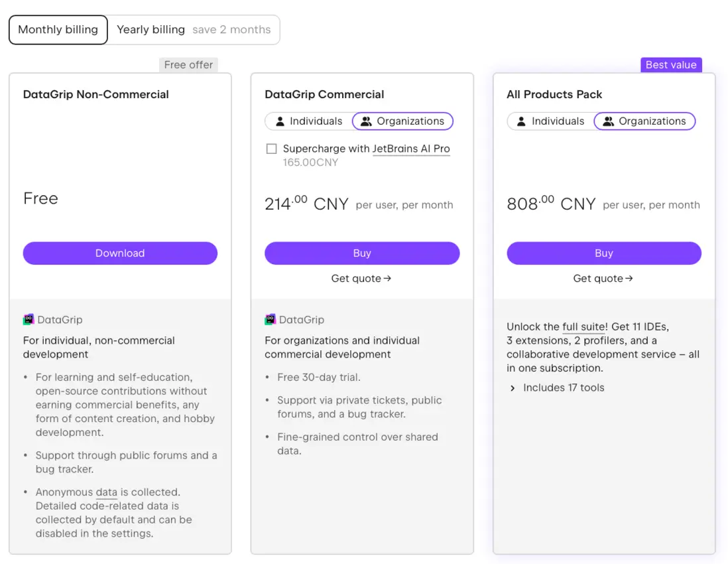Buy the All Products Pack
The width and height of the screenshot is (728, 564).
604,253
